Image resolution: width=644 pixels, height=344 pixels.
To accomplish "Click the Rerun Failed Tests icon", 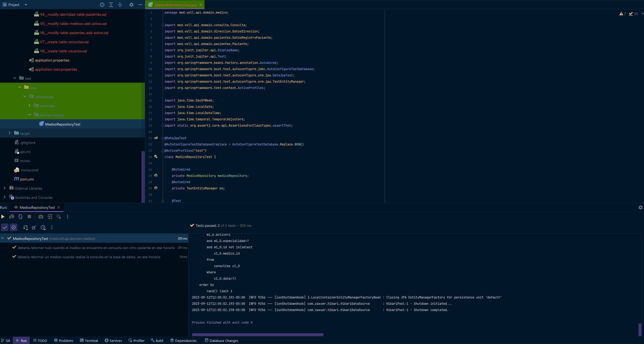I will (12, 217).
